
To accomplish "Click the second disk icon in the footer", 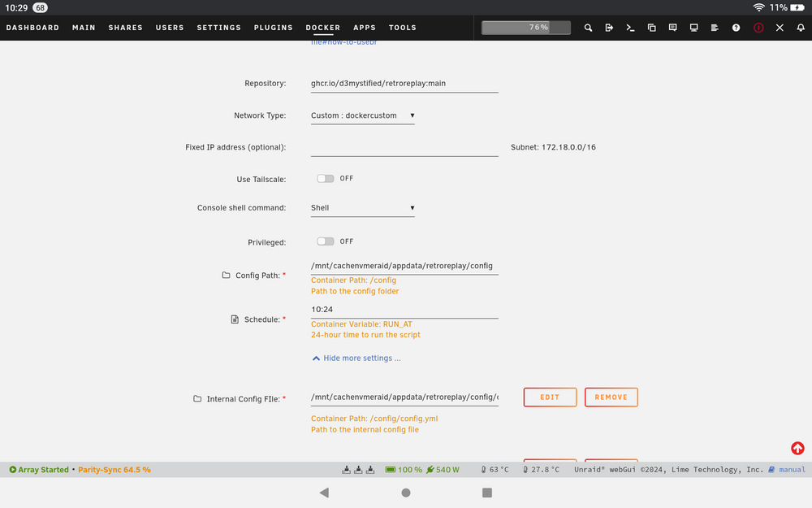I will coord(358,470).
